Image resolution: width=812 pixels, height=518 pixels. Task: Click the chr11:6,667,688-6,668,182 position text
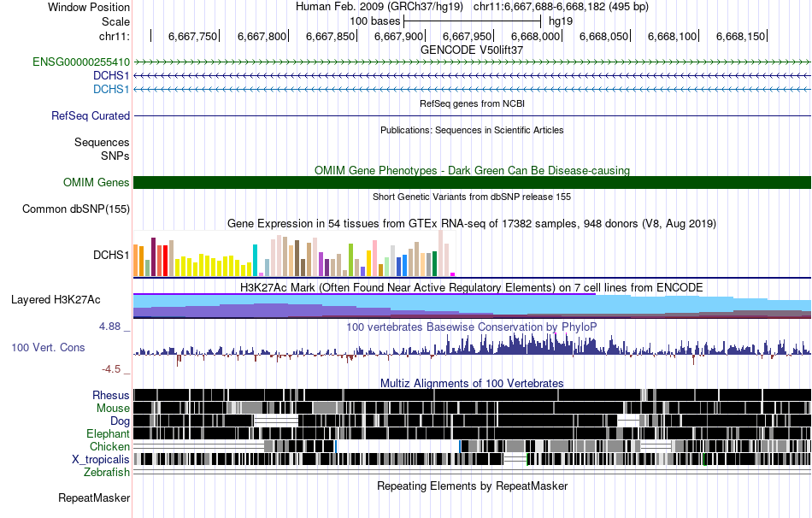[561, 7]
